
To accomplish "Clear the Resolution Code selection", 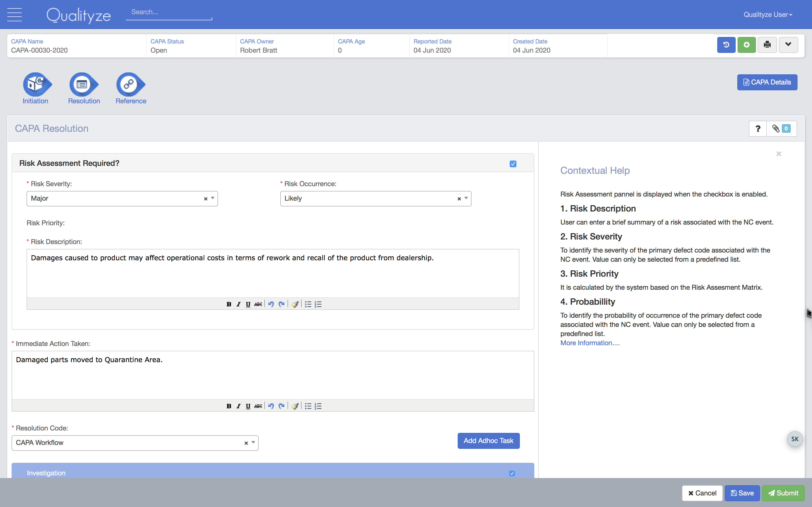I will (x=246, y=442).
